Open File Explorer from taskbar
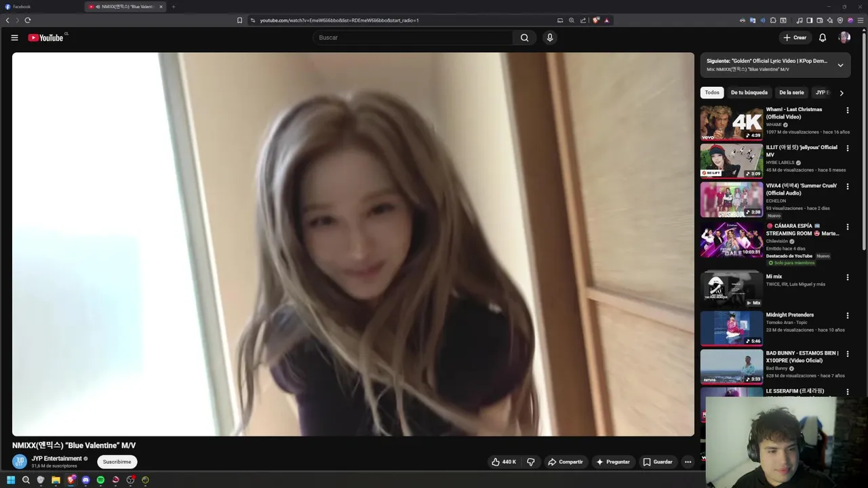868x488 pixels. click(x=56, y=480)
